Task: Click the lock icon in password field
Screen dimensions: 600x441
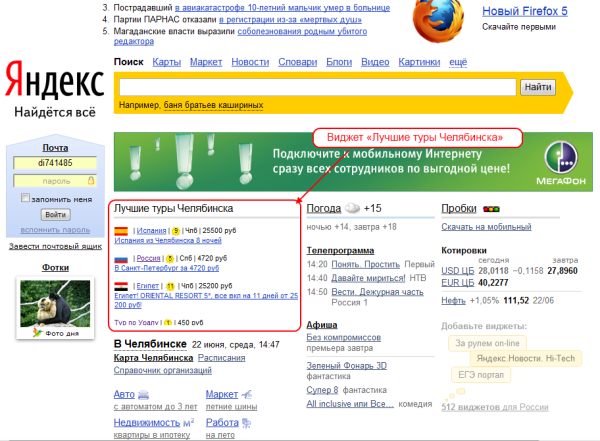Action: pos(91,180)
